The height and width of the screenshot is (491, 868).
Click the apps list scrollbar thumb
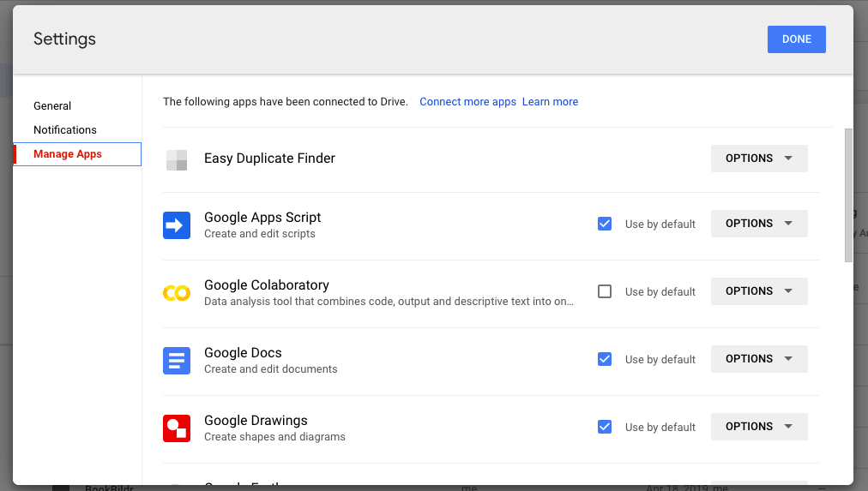pyautogui.click(x=848, y=195)
